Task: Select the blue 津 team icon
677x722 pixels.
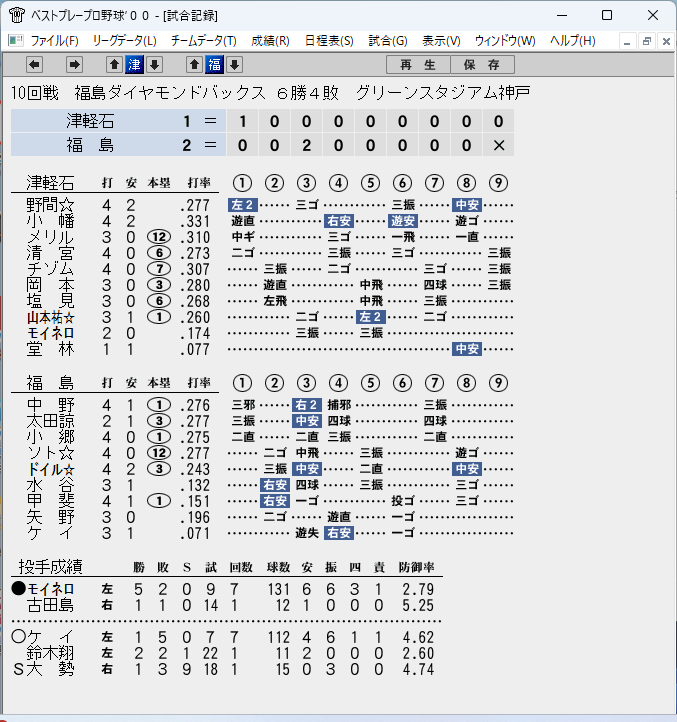Action: point(134,65)
